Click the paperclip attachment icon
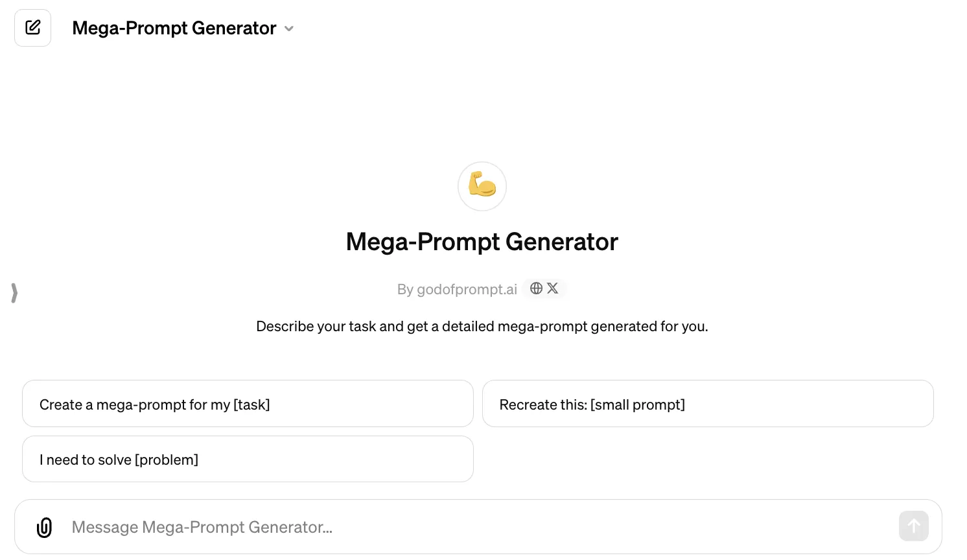Screen dimensions: 967x560 (x=44, y=526)
